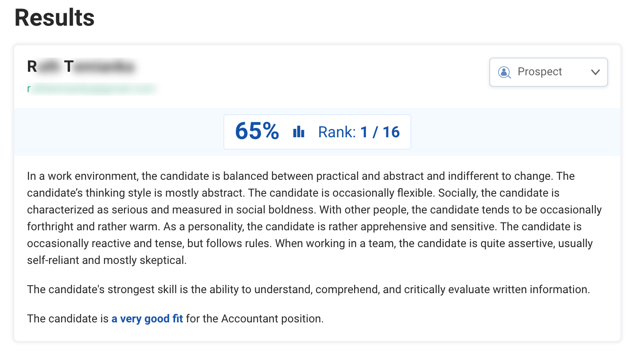Click "The candidate is" before fit link
The image size is (632, 364).
pyautogui.click(x=68, y=319)
